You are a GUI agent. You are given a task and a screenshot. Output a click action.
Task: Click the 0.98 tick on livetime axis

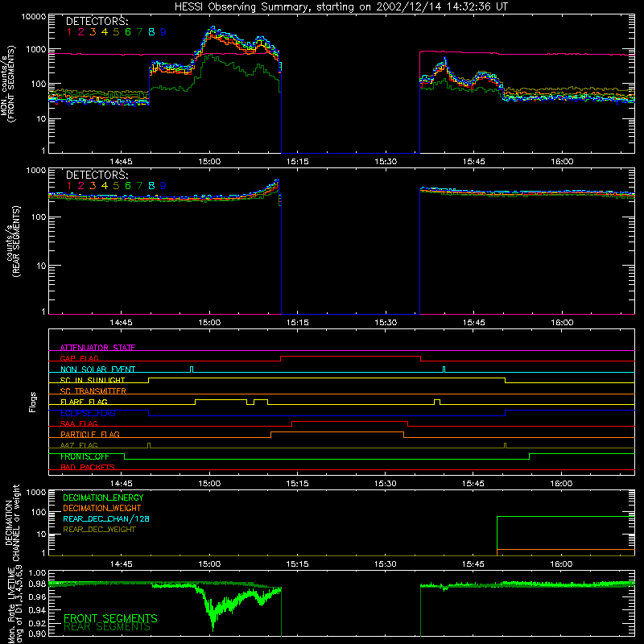[37, 584]
